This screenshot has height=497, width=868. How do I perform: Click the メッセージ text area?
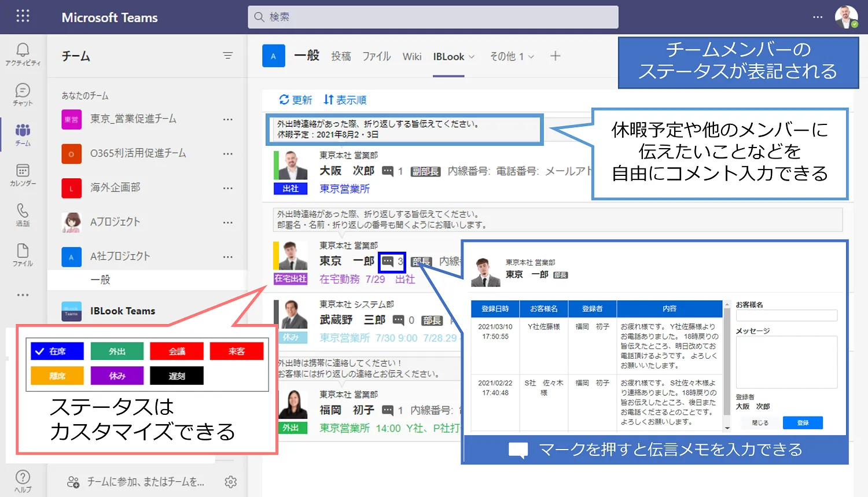click(786, 362)
